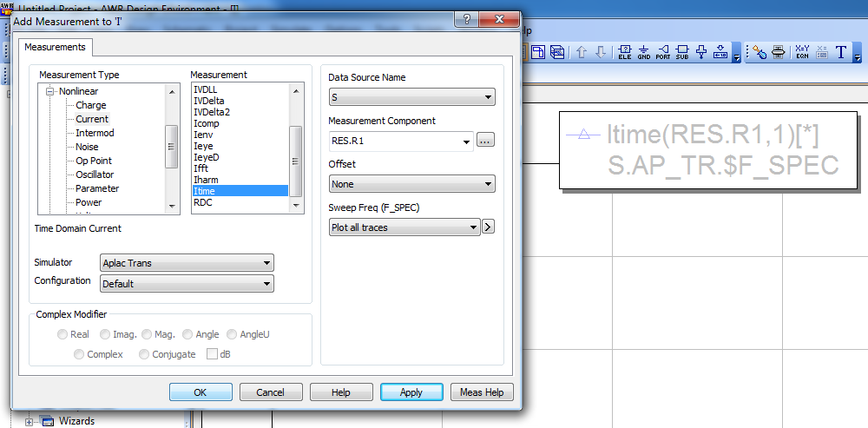Open the Data Source Name dropdown

pyautogui.click(x=411, y=97)
